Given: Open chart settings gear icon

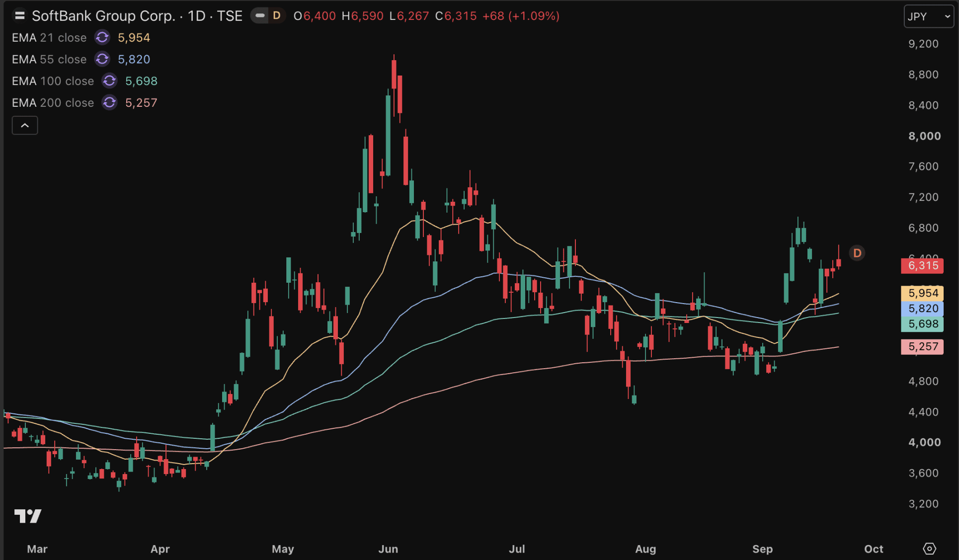Looking at the screenshot, I should (x=929, y=549).
